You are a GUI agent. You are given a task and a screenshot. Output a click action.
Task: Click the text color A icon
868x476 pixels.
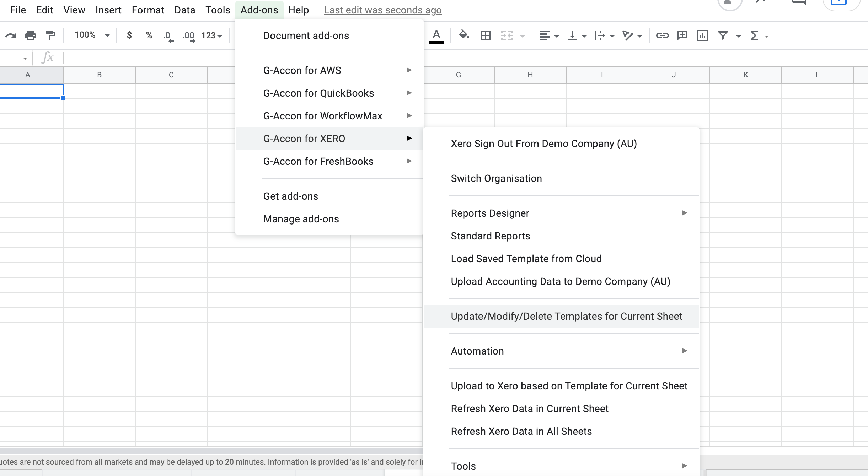(x=437, y=36)
